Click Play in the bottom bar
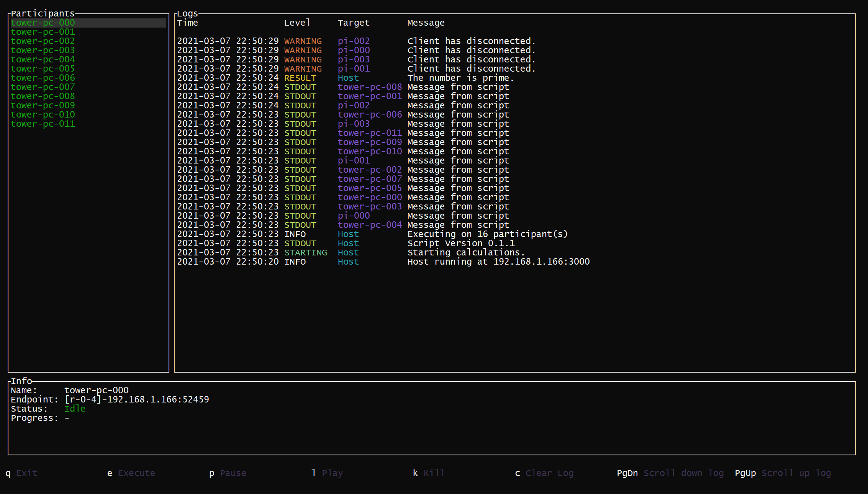Viewport: 868px width, 494px height. click(x=332, y=473)
